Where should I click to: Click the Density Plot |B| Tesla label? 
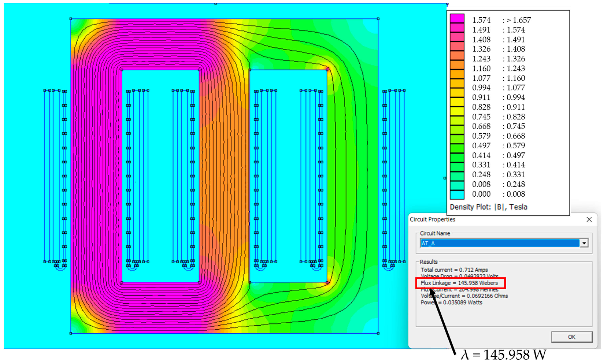489,207
